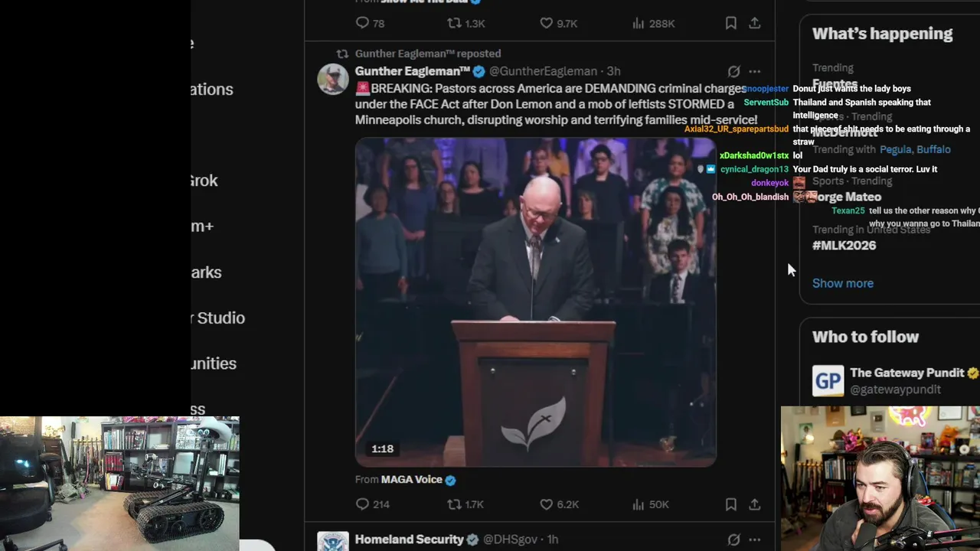Image resolution: width=980 pixels, height=551 pixels.
Task: Bookmark the Gunther Eagleman post
Action: (x=731, y=504)
